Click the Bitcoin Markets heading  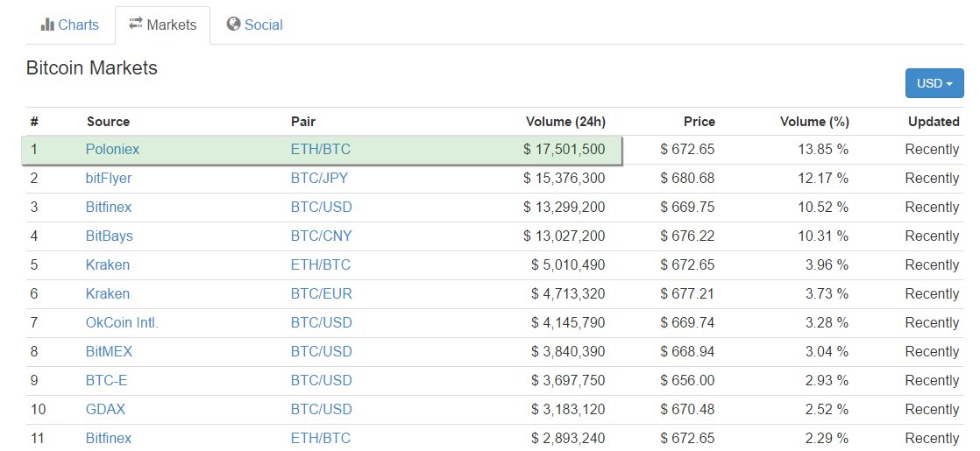point(92,67)
